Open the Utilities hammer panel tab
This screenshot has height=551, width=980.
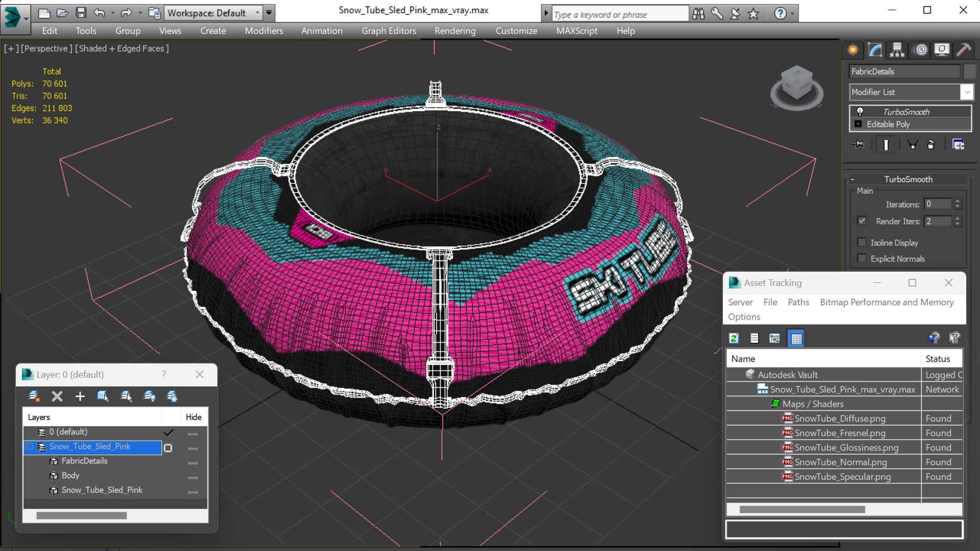963,49
